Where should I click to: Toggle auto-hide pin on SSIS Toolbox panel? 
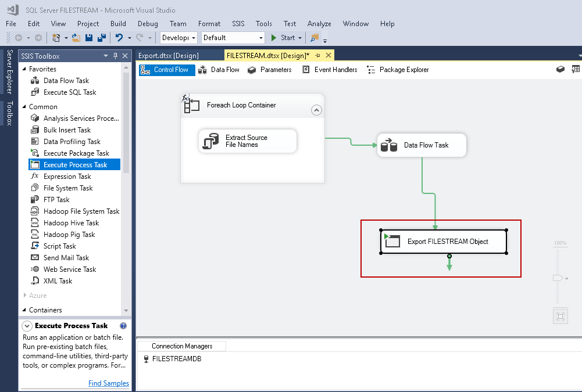click(x=115, y=56)
